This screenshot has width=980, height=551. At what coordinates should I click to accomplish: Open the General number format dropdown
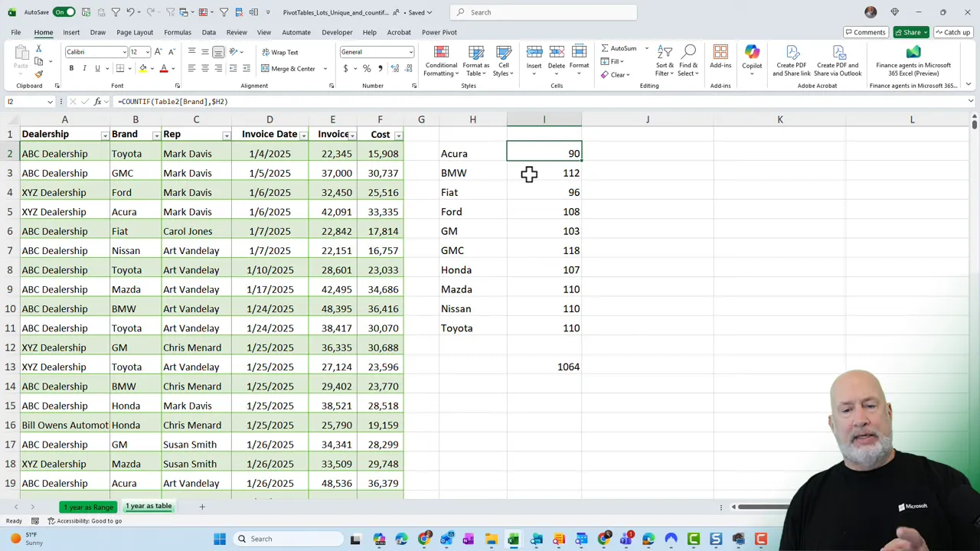(410, 52)
